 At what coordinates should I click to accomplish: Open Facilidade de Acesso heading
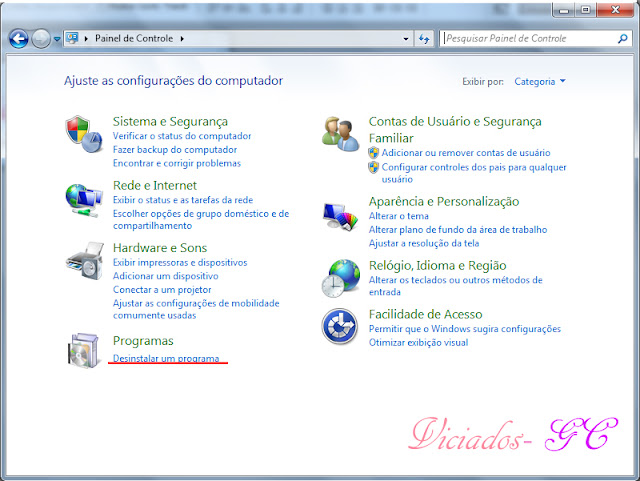click(x=425, y=314)
